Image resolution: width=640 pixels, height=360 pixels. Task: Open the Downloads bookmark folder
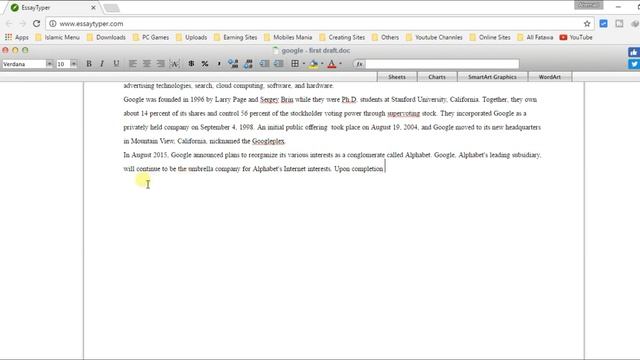pos(106,37)
